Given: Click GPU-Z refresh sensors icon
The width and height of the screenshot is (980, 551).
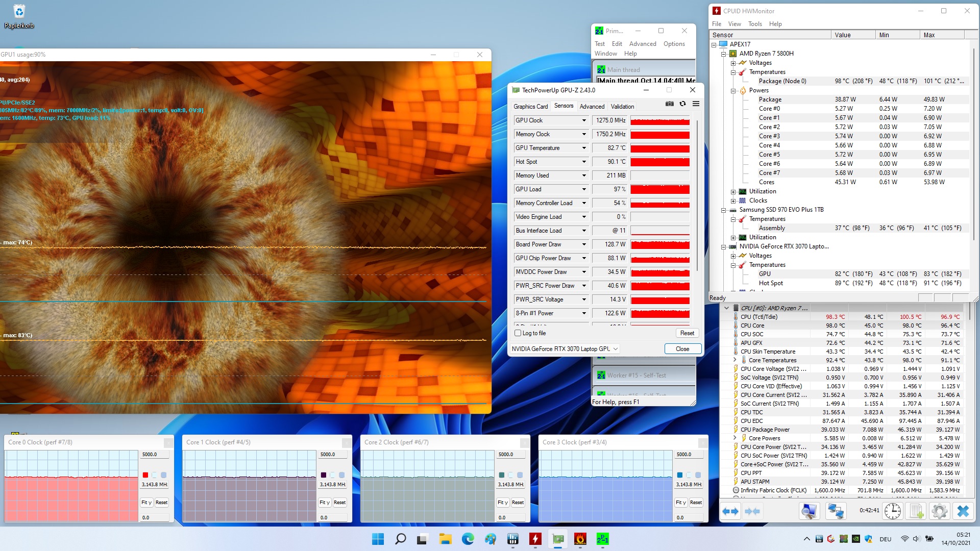Looking at the screenshot, I should [x=682, y=104].
